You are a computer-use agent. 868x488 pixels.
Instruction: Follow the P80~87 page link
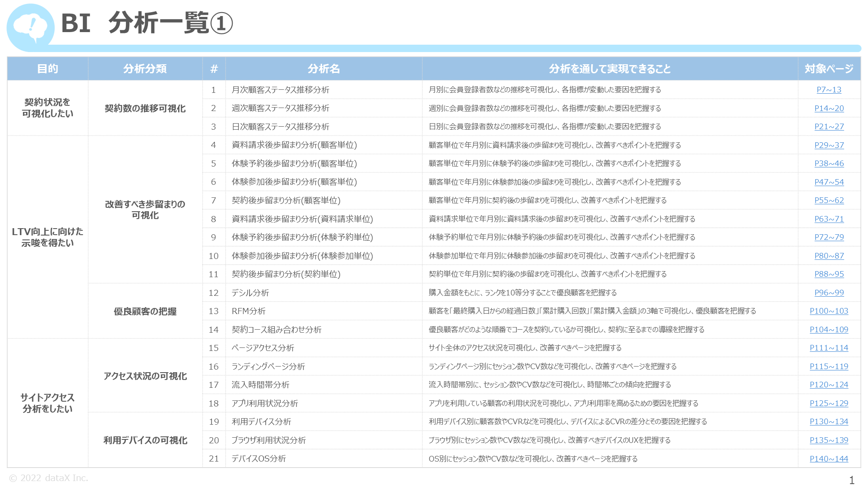coord(829,256)
